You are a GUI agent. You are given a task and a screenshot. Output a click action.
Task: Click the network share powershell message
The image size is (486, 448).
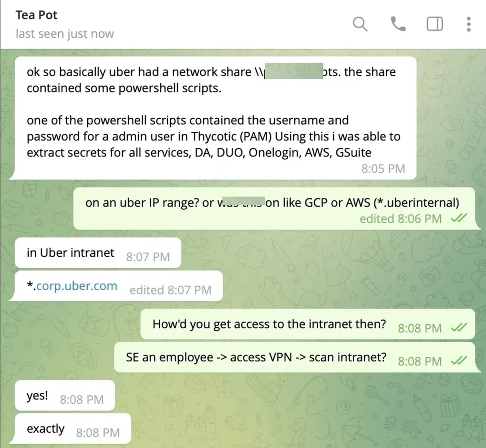pos(216,118)
